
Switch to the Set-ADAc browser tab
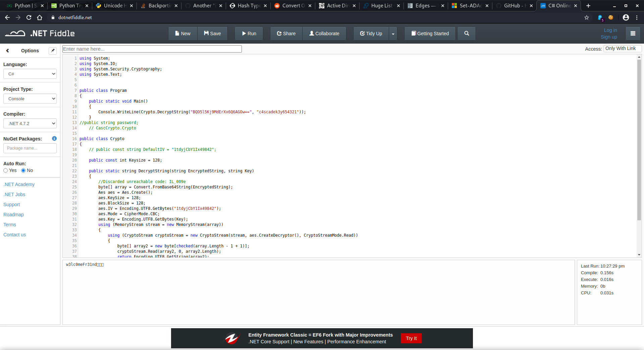(470, 6)
